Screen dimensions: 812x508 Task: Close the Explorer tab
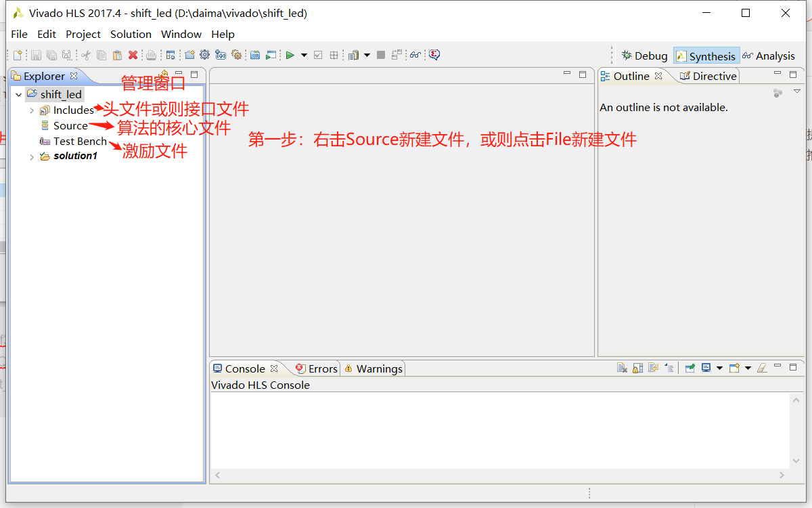tap(74, 76)
